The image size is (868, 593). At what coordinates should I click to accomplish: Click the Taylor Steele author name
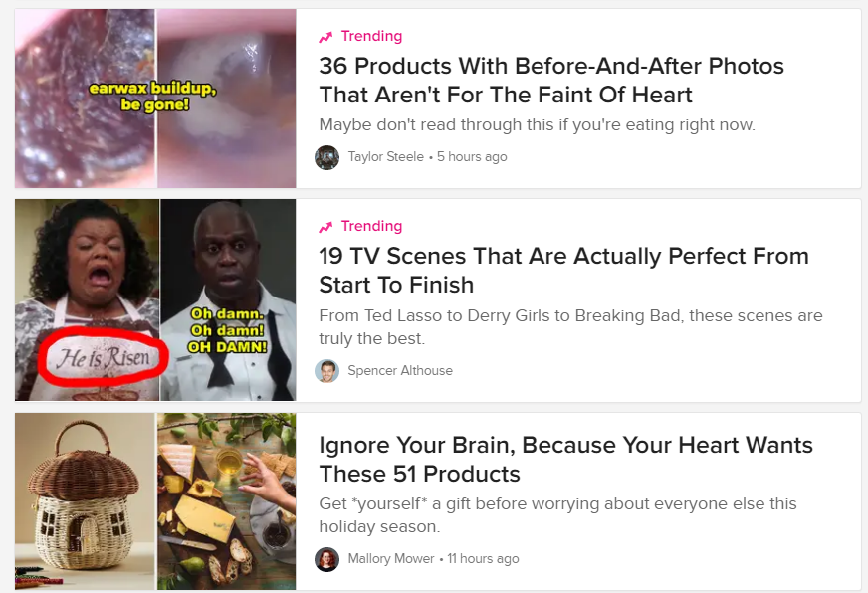[386, 157]
